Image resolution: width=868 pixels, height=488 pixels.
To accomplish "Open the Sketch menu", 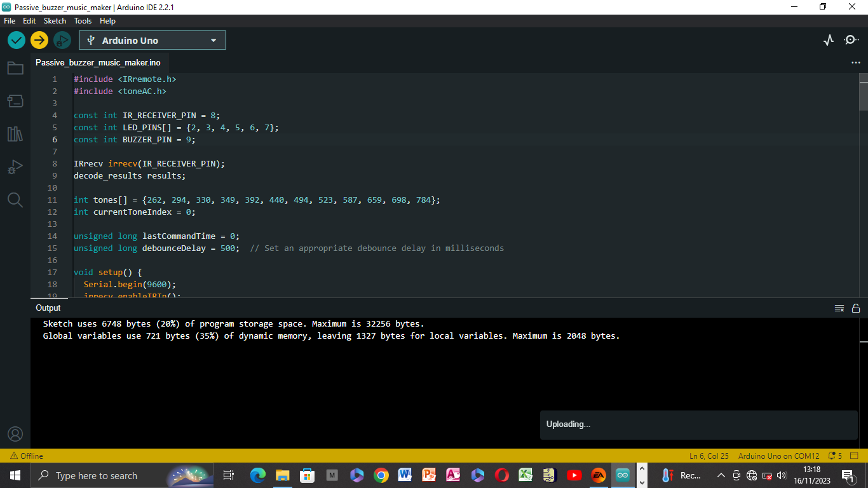I will point(55,20).
